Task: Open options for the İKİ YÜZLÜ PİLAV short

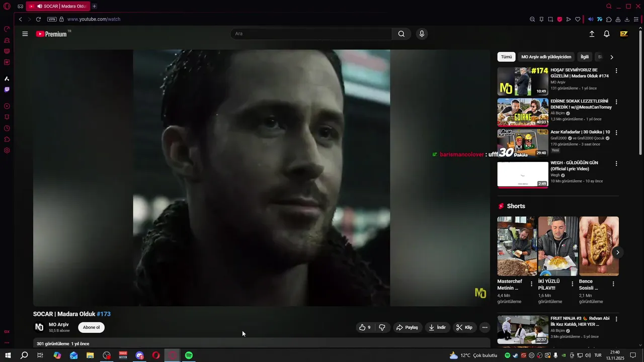Action: (572, 284)
